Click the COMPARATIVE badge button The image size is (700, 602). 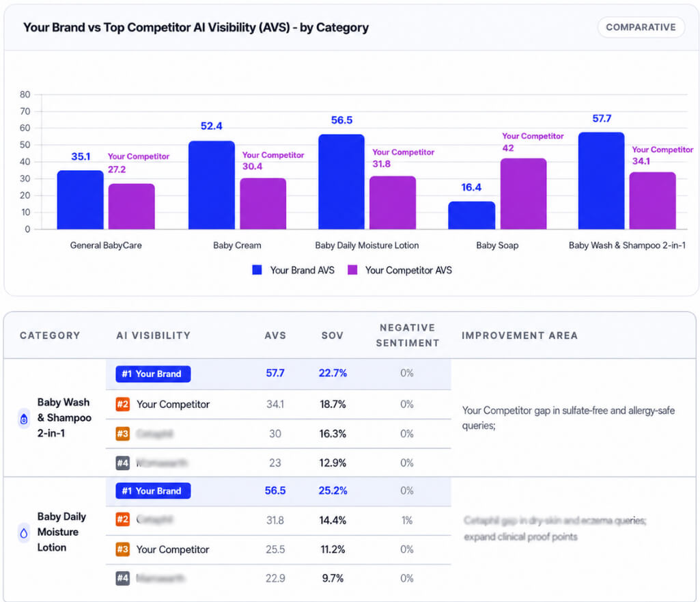[x=641, y=27]
